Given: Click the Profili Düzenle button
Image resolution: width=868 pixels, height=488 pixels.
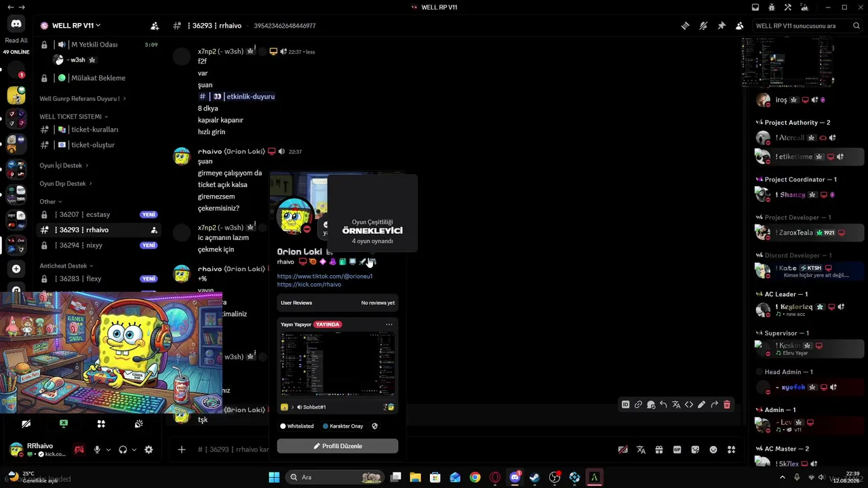Looking at the screenshot, I should (338, 446).
